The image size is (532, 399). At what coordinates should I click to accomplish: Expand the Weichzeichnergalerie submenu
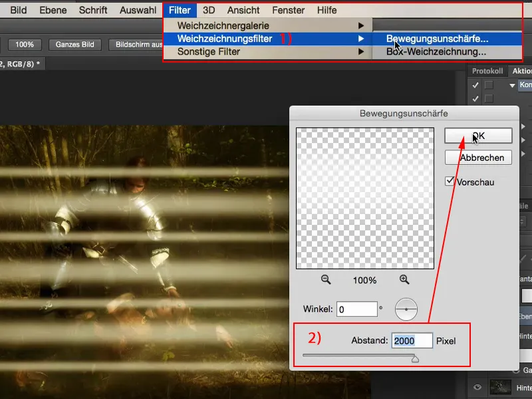[268, 26]
